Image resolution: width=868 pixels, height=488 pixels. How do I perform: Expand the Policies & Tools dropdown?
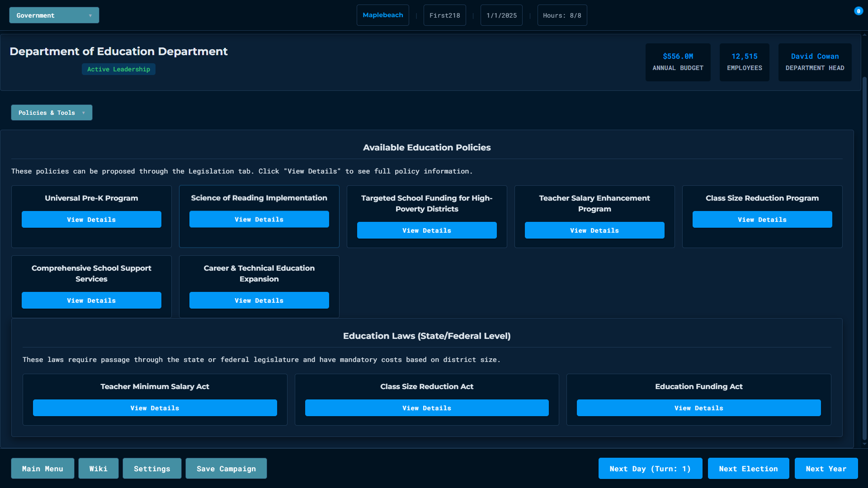[52, 113]
